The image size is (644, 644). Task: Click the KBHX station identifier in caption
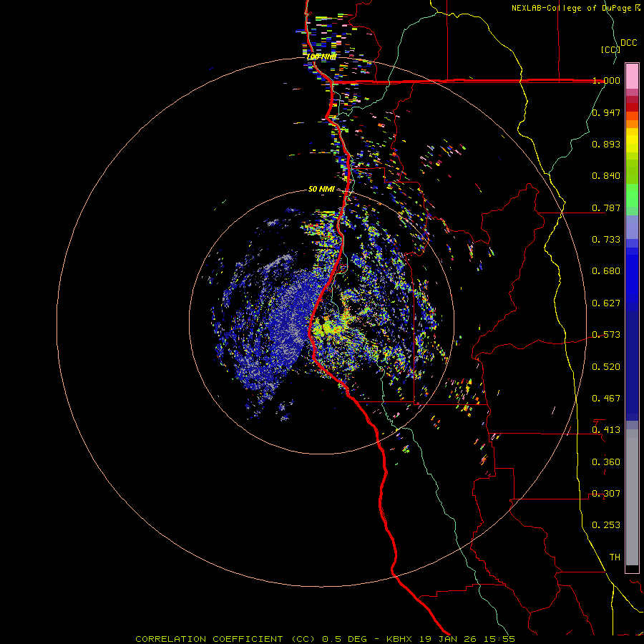(x=400, y=639)
